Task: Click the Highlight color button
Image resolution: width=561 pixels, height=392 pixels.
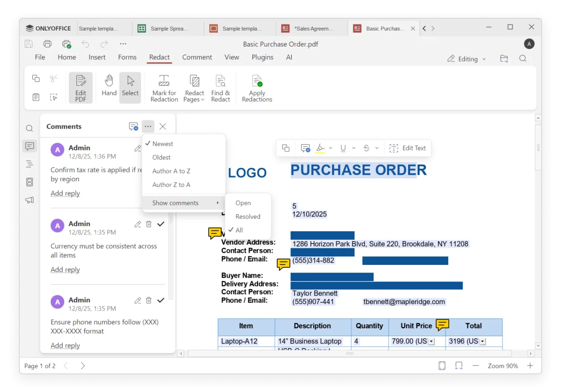Action: (320, 148)
